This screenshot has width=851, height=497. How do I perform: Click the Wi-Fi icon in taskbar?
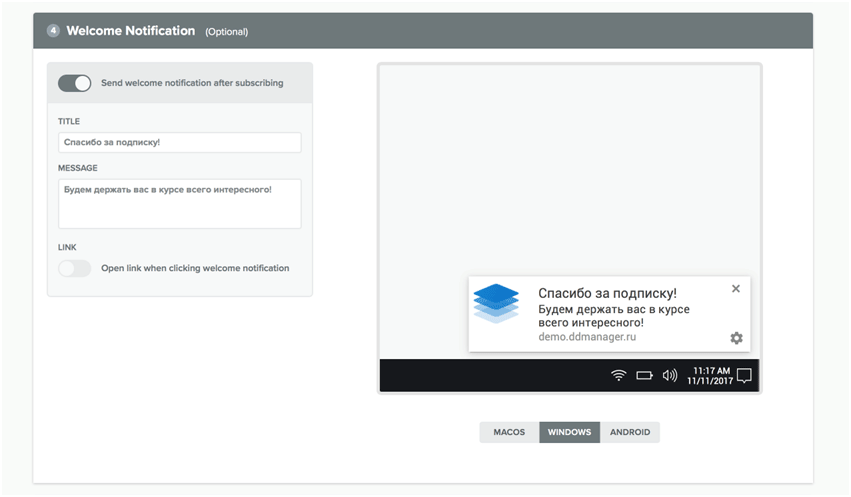click(619, 376)
